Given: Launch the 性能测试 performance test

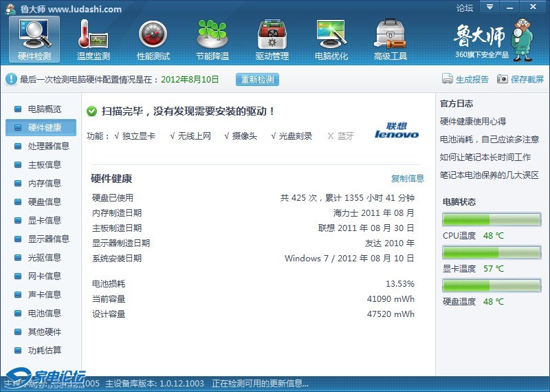Looking at the screenshot, I should coord(153,39).
